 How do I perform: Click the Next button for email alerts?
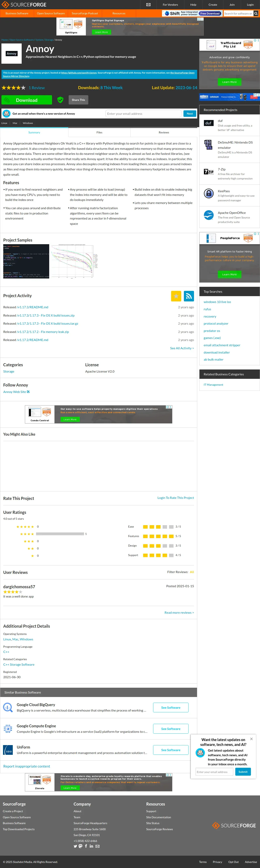coord(190,114)
